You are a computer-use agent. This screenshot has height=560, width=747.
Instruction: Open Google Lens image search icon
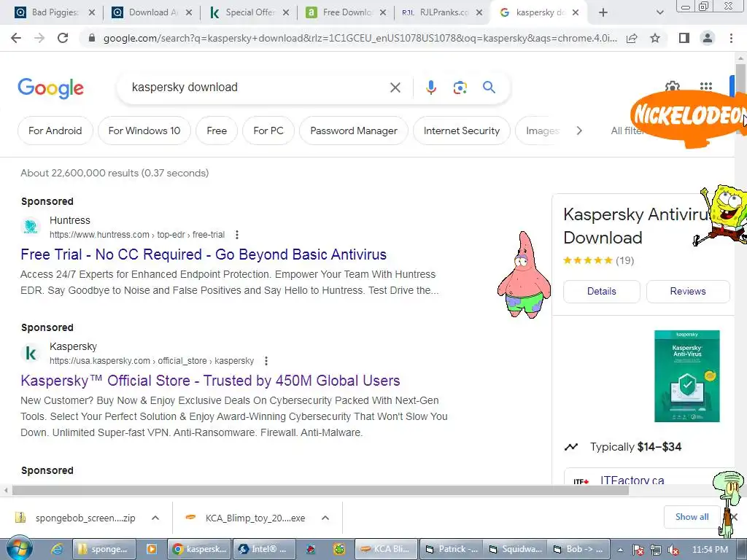[x=460, y=87]
